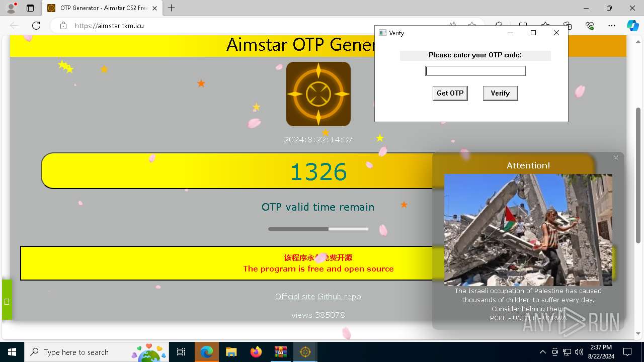Open the tab actions menu icon
This screenshot has height=362, width=644.
pos(30,8)
